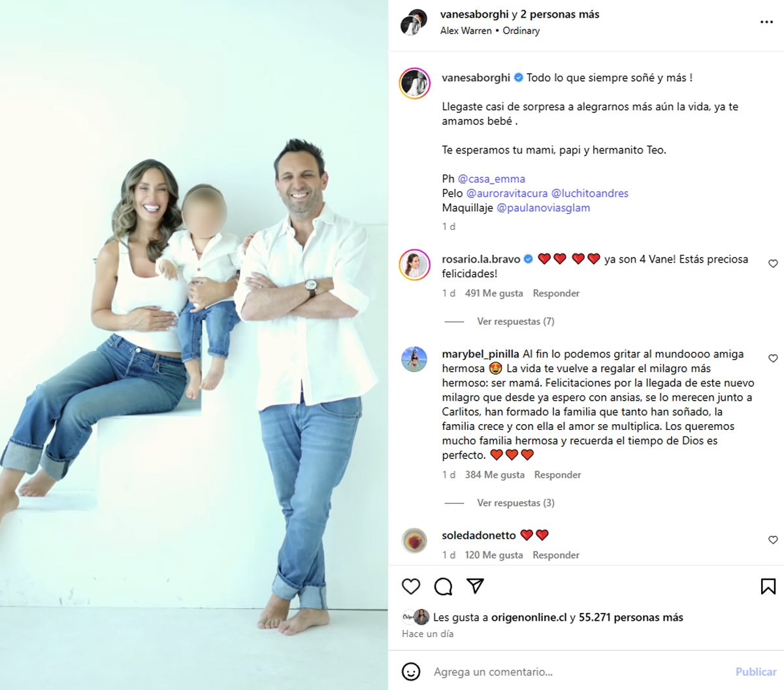Open the three-dot more options menu
The image size is (784, 690).
click(766, 22)
